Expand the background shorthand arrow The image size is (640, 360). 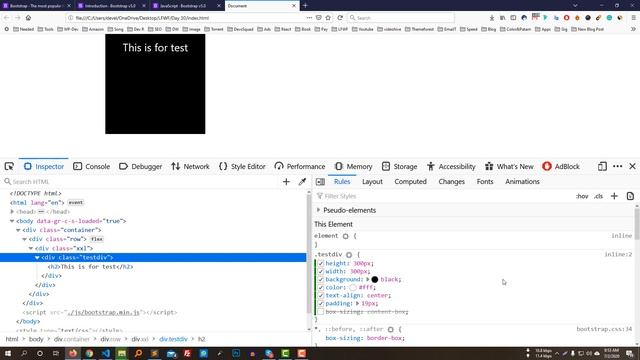pyautogui.click(x=367, y=280)
